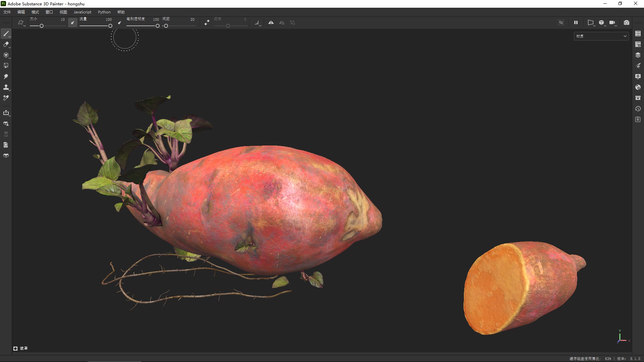
Task: Select the Material picker eyedropper tool
Action: coord(6,98)
